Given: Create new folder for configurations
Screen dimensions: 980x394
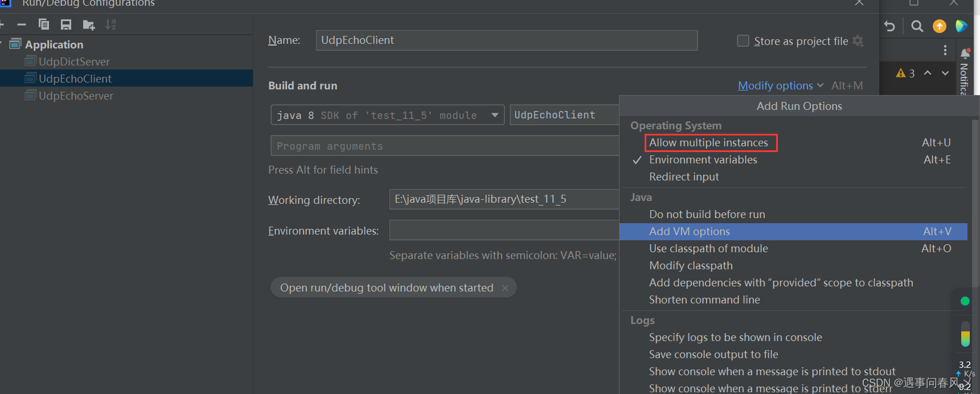Looking at the screenshot, I should coord(88,24).
